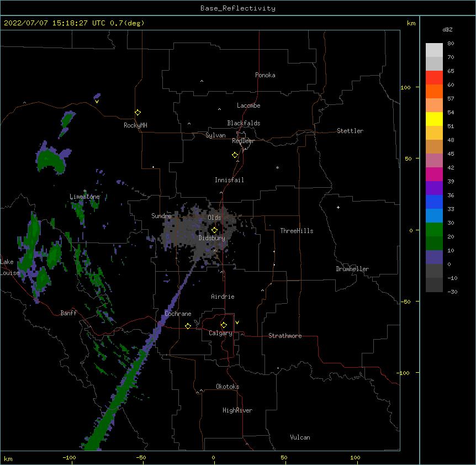Image resolution: width=476 pixels, height=465 pixels.
Task: Select the Lacombe label on the map
Action: click(x=248, y=105)
